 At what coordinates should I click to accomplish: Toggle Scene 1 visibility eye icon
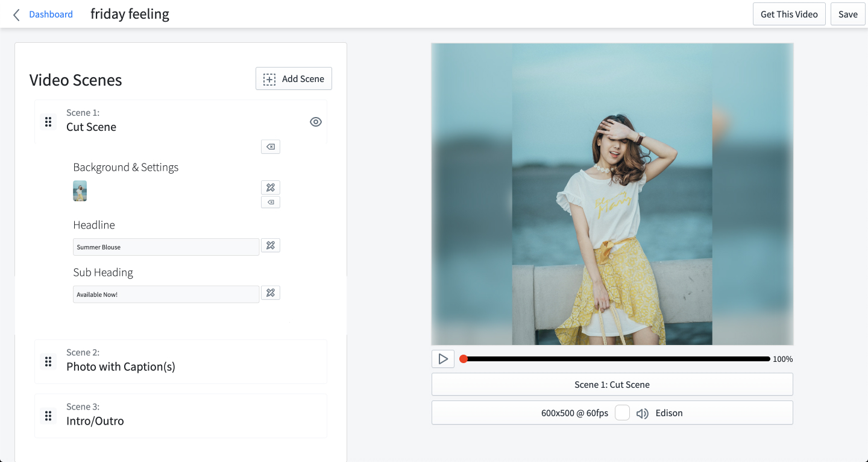(x=316, y=122)
